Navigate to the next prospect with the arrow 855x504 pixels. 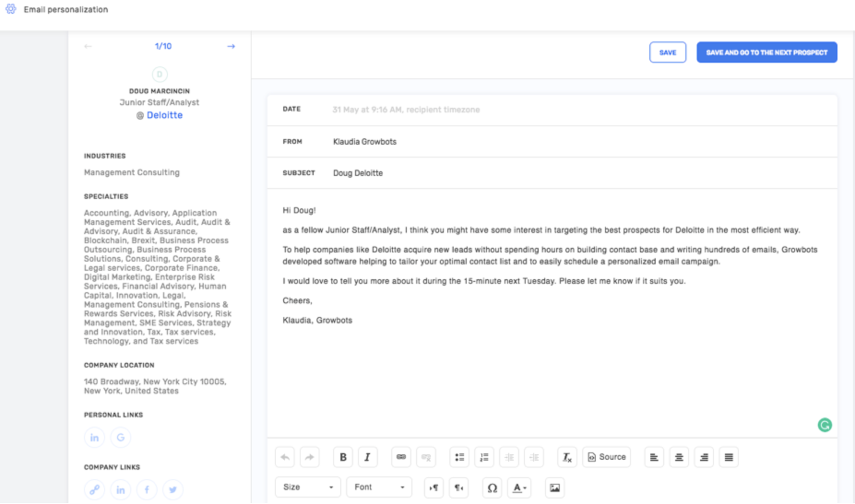(x=231, y=46)
